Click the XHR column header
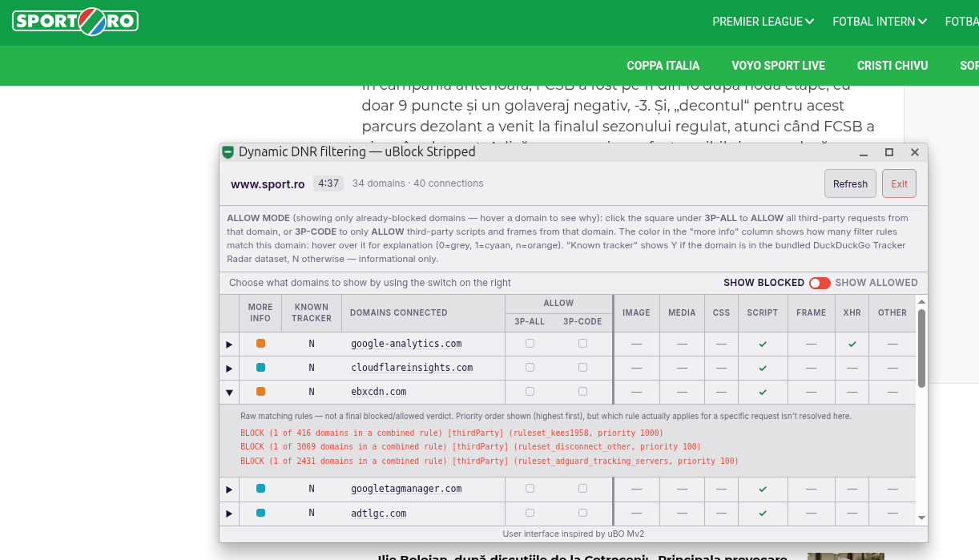 [852, 313]
